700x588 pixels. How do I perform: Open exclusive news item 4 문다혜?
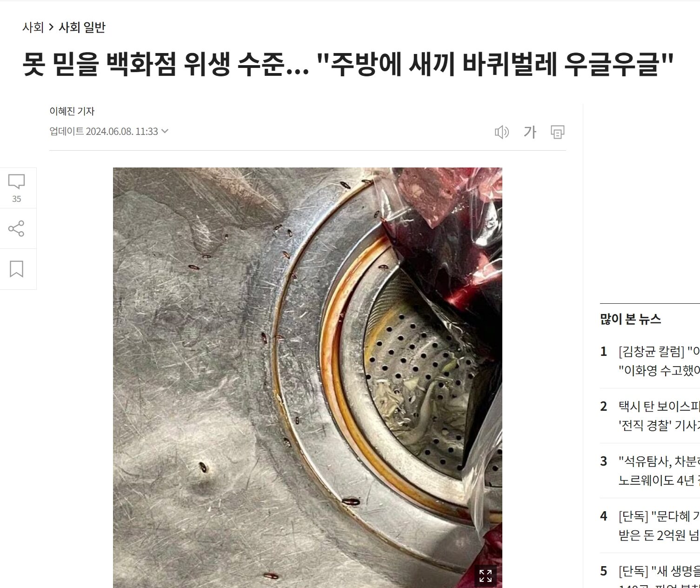[659, 526]
